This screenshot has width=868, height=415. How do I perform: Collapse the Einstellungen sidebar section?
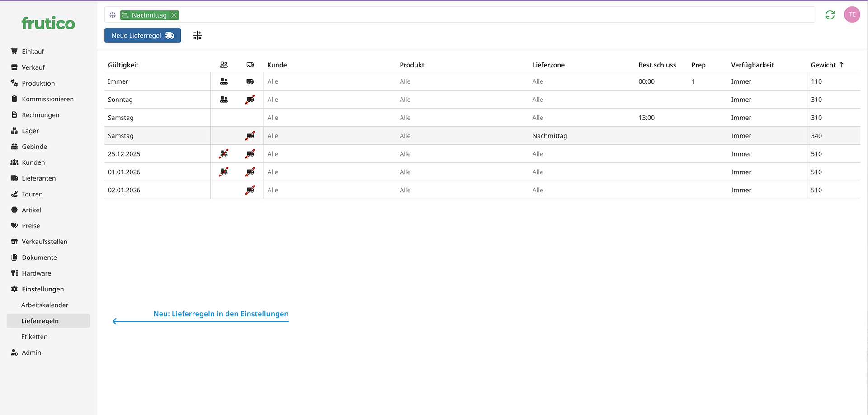(x=43, y=289)
